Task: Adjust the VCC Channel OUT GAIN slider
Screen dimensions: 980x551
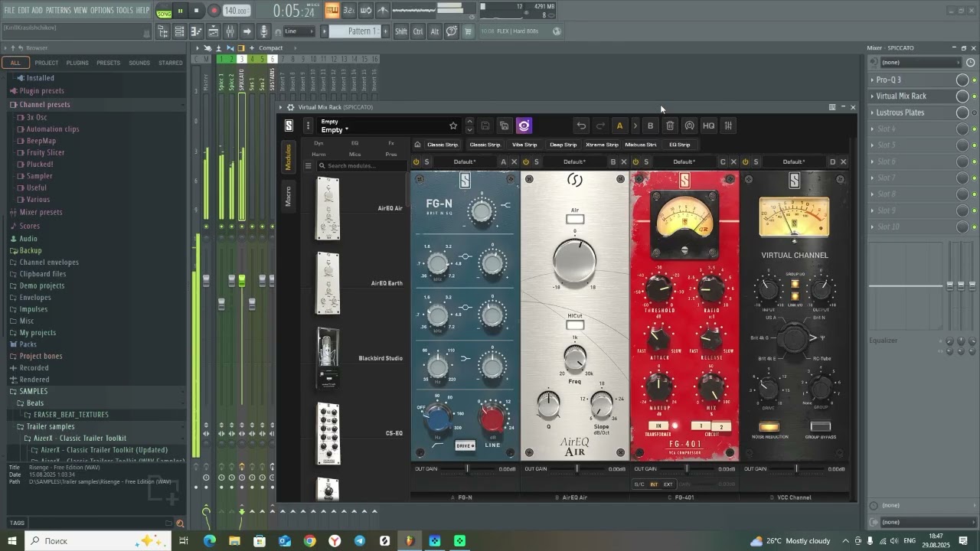Action: click(796, 469)
